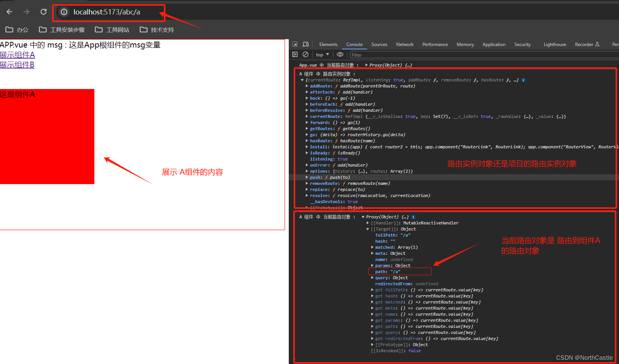Viewport: 619px width, 364px height.
Task: Open the top JavaScript context dropdown
Action: click(322, 55)
